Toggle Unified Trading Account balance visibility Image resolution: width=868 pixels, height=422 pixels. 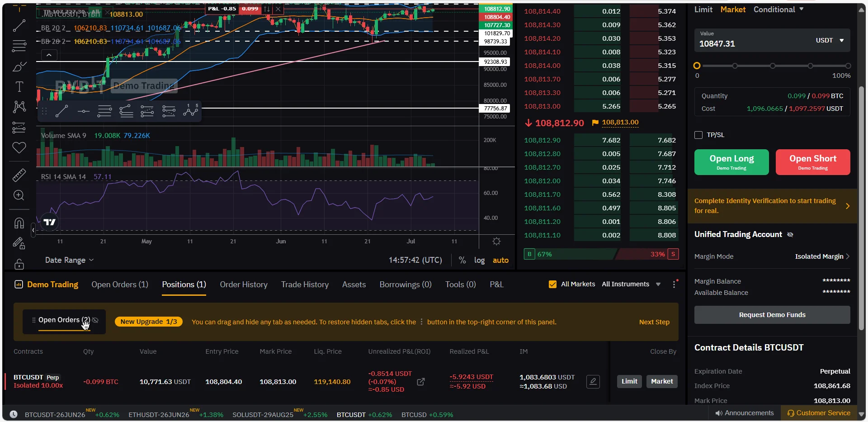[x=790, y=234]
